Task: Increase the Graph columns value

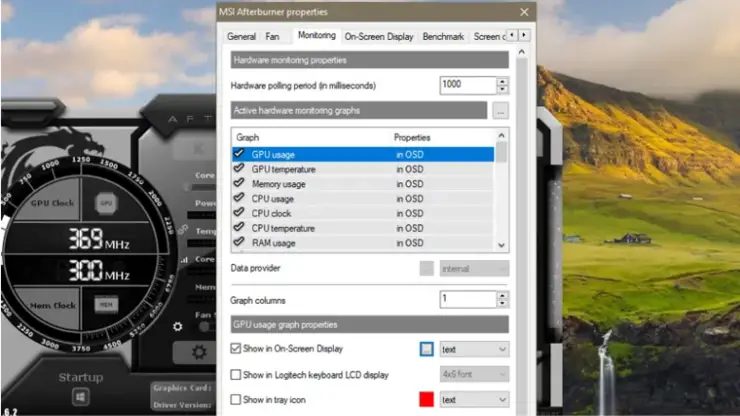Action: pyautogui.click(x=503, y=296)
